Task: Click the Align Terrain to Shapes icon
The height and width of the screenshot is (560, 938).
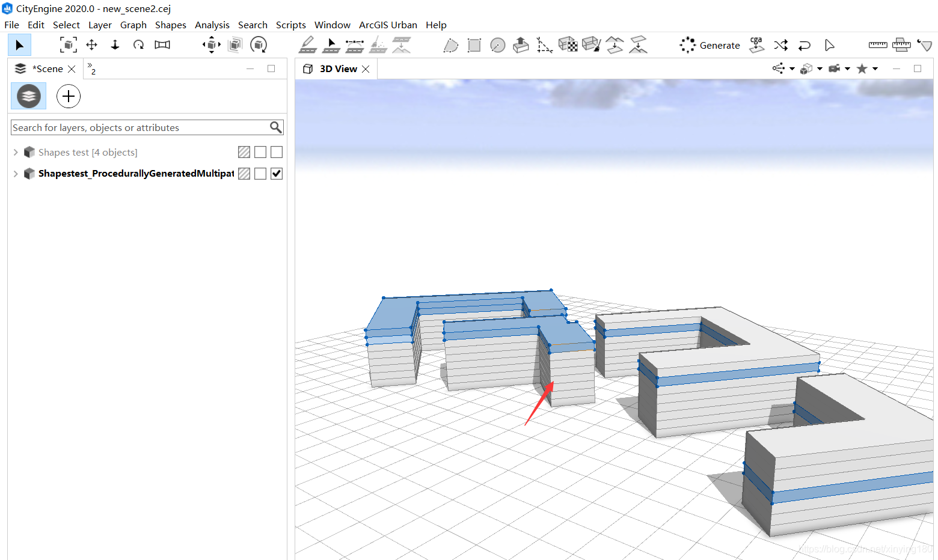Action: (638, 45)
